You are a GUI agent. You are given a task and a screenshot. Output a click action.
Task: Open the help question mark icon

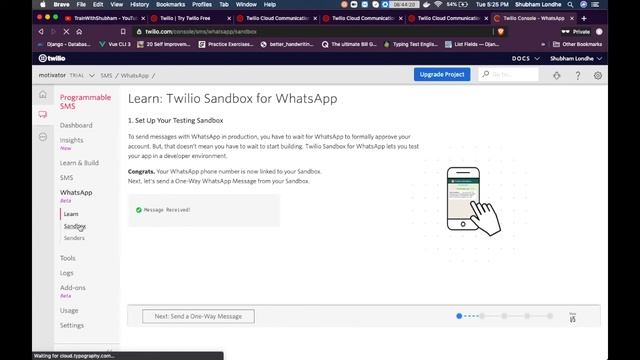click(x=578, y=76)
